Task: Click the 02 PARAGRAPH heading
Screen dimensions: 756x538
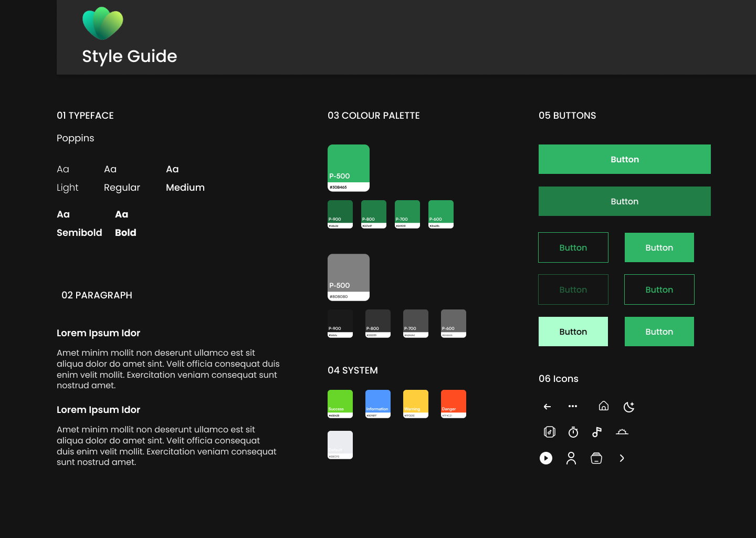Action: [x=97, y=295]
